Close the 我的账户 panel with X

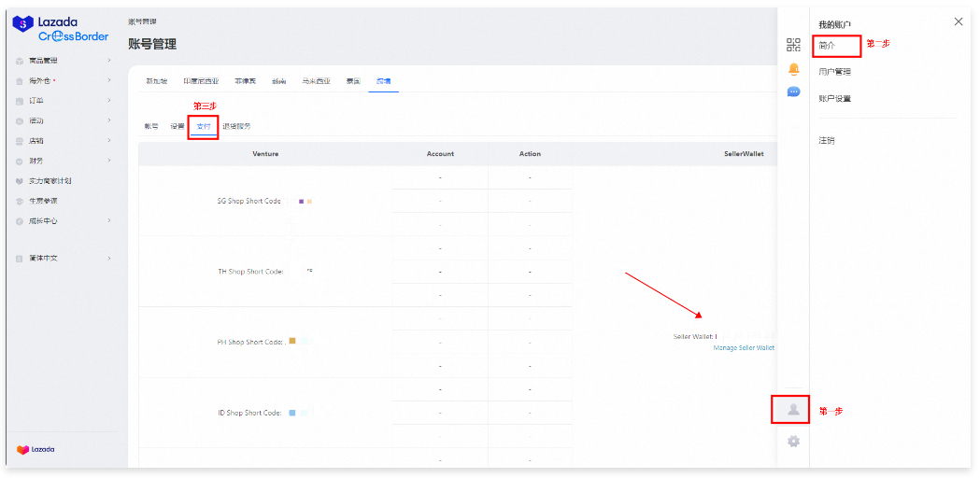click(958, 21)
